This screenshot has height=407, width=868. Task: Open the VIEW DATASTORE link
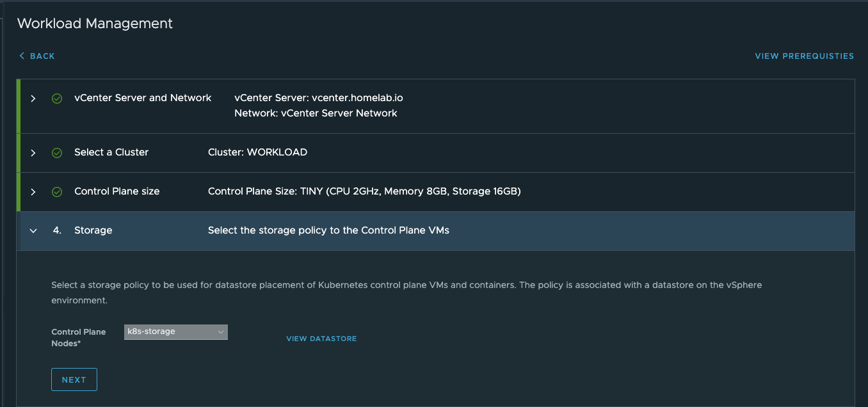(321, 339)
